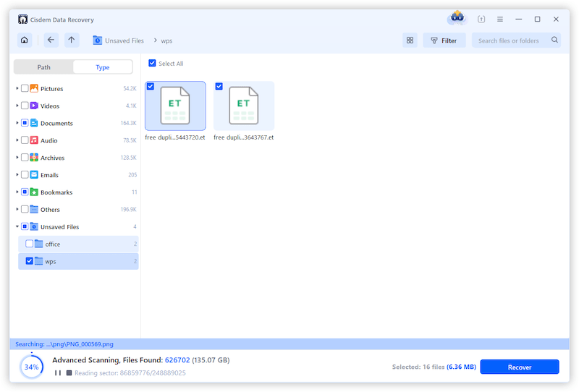The image size is (579, 392).
Task: Toggle the Bookmarks category checkbox
Action: 25,192
